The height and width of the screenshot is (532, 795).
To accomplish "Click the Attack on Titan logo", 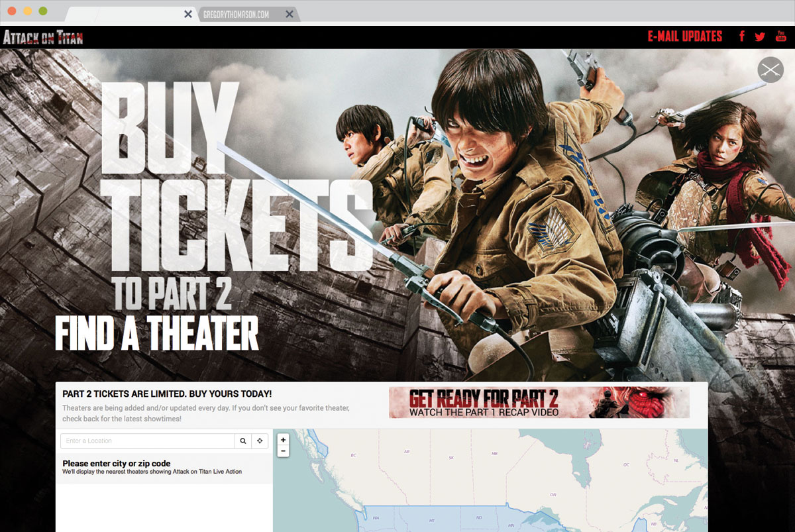I will pyautogui.click(x=43, y=37).
